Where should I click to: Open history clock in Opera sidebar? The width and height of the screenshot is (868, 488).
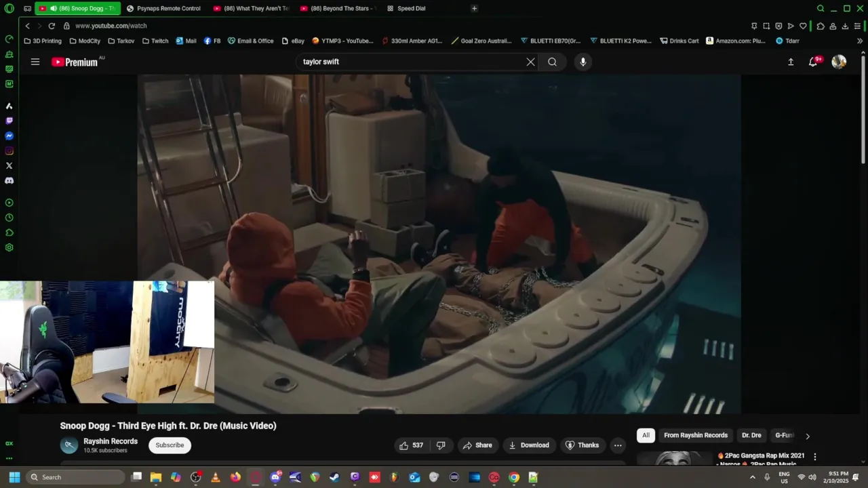9,218
